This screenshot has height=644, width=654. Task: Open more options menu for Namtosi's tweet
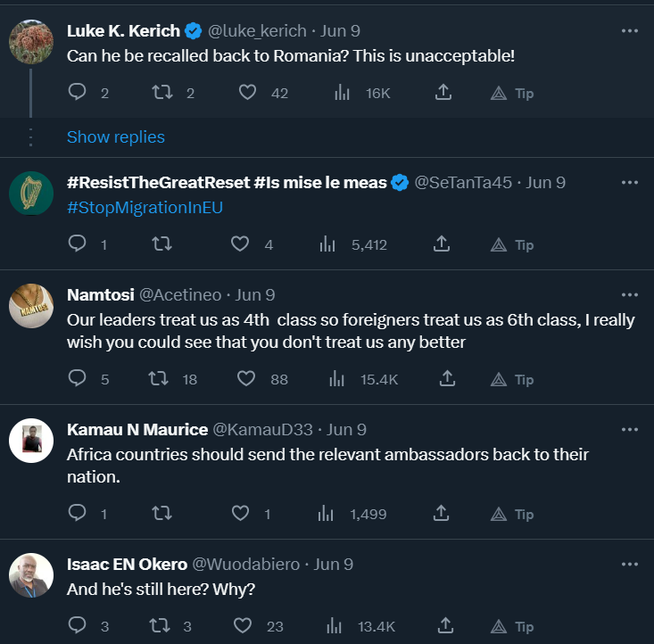point(630,294)
